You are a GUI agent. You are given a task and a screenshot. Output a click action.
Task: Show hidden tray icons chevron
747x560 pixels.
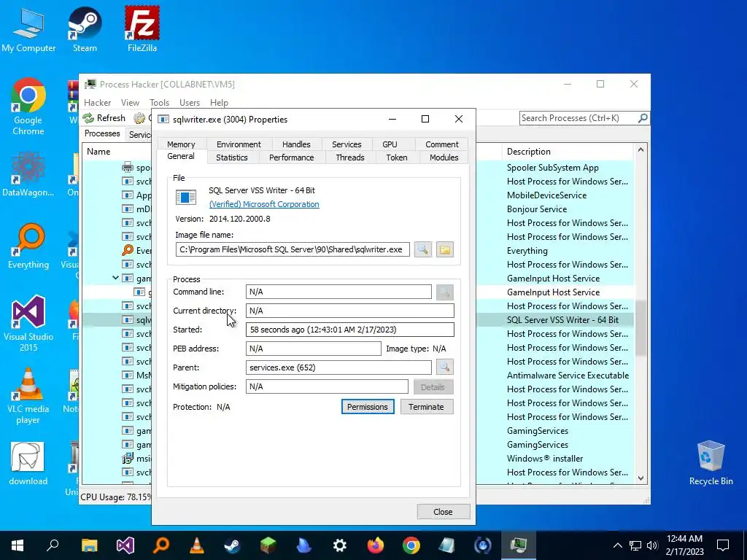pyautogui.click(x=617, y=545)
